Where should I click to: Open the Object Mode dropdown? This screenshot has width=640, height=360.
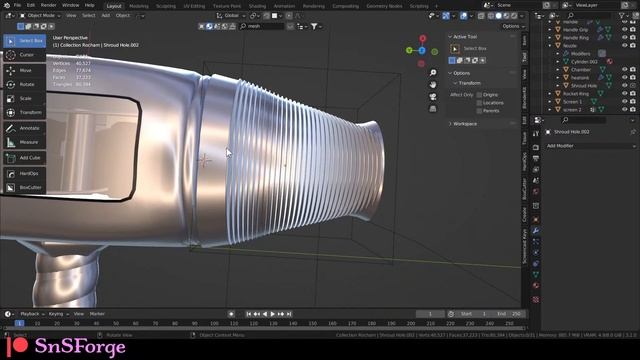click(40, 16)
